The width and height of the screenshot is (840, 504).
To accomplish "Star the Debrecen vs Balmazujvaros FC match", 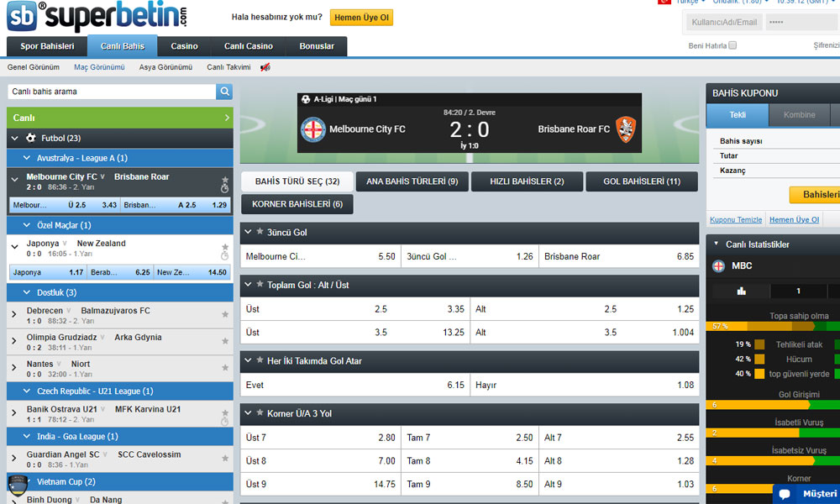I will coord(225,314).
